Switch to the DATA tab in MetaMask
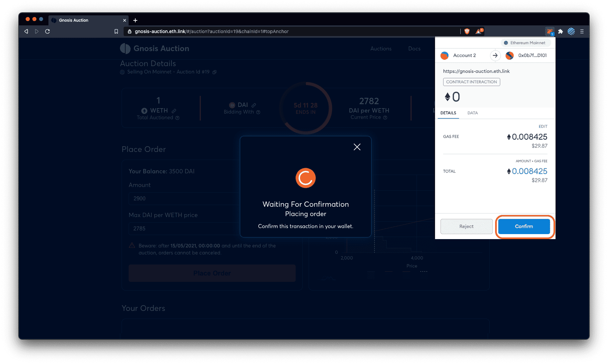This screenshot has width=608, height=364. coord(472,113)
